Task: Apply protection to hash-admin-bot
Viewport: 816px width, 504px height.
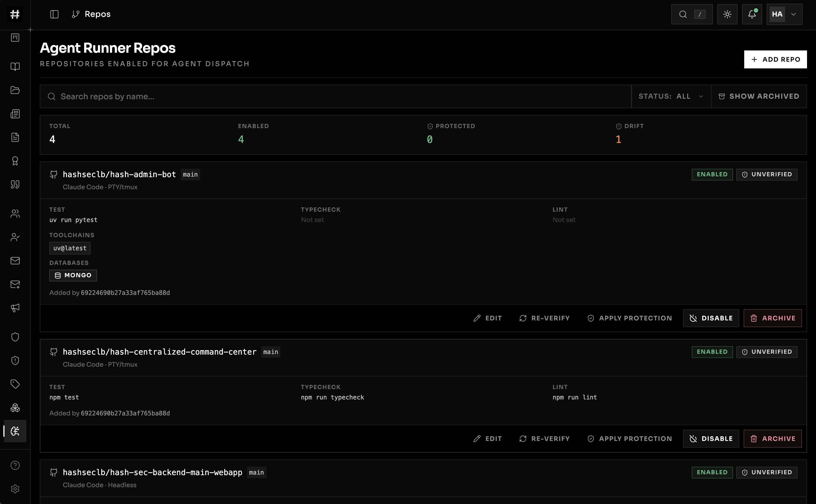Action: 630,318
